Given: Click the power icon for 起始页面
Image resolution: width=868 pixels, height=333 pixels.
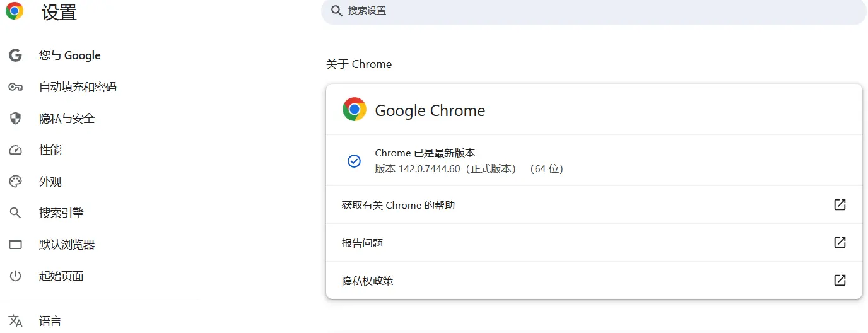Looking at the screenshot, I should [x=16, y=276].
